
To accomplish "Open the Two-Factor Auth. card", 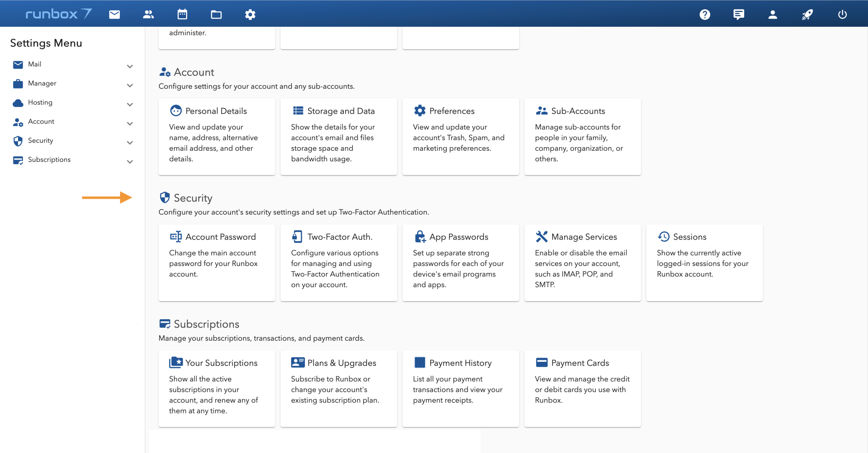I will tap(338, 262).
